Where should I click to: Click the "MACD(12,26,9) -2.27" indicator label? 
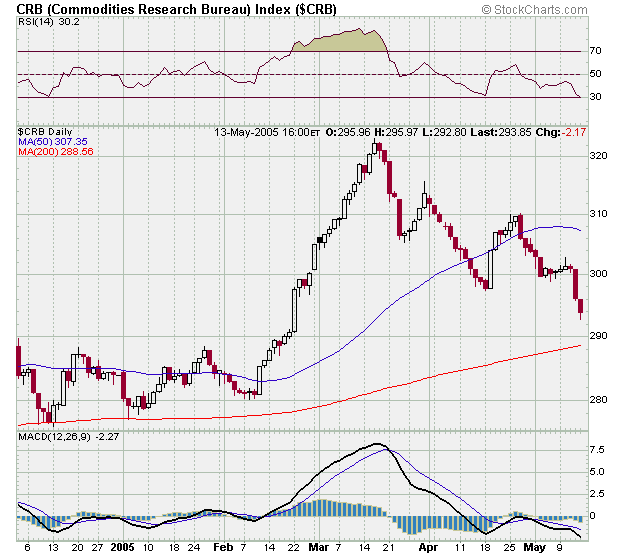69,437
